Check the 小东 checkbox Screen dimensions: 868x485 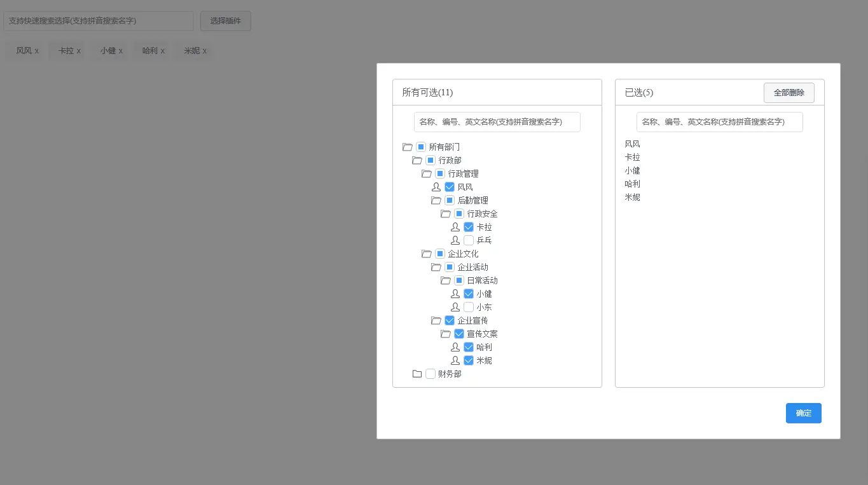point(469,307)
